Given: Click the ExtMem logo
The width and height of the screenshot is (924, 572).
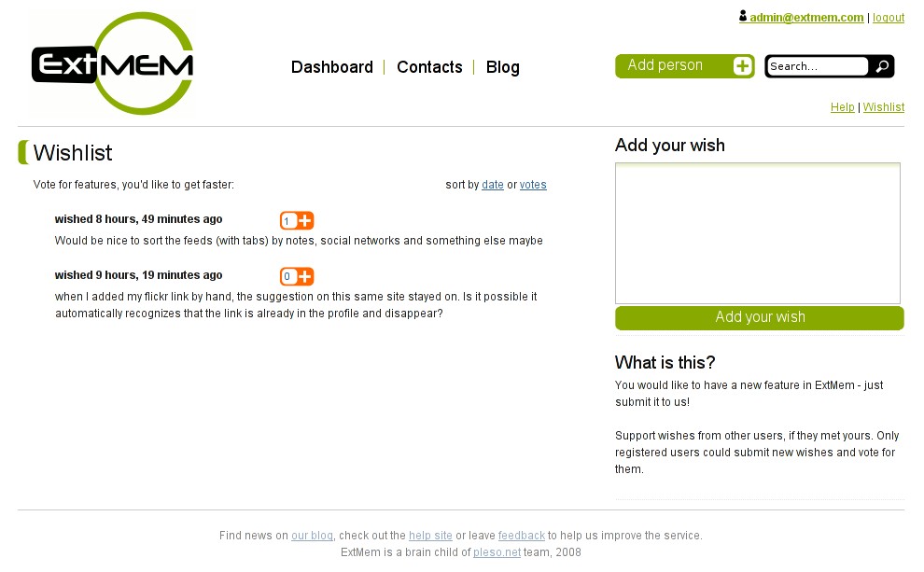Looking at the screenshot, I should coord(113,63).
